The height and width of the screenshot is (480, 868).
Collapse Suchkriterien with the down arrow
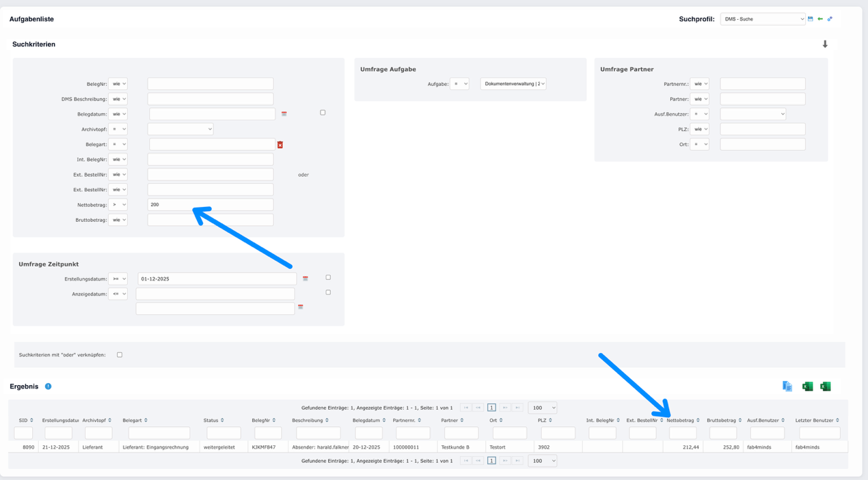[825, 44]
